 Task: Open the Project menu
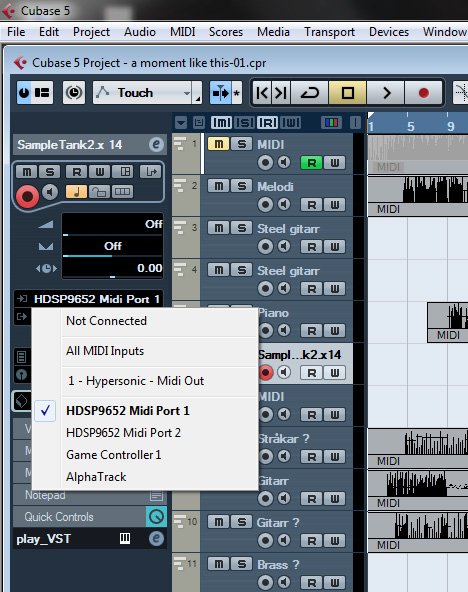(91, 32)
